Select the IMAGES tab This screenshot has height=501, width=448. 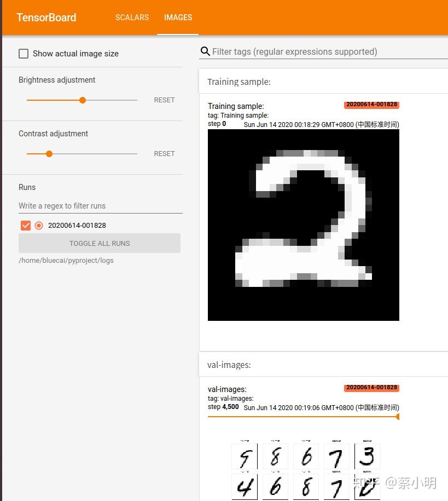tap(178, 17)
